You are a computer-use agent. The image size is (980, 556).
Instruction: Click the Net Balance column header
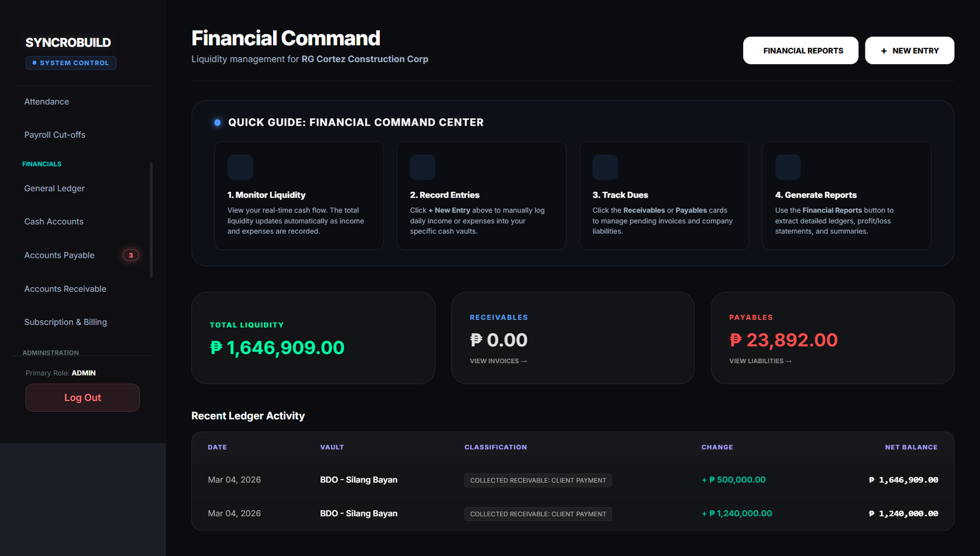coord(911,448)
